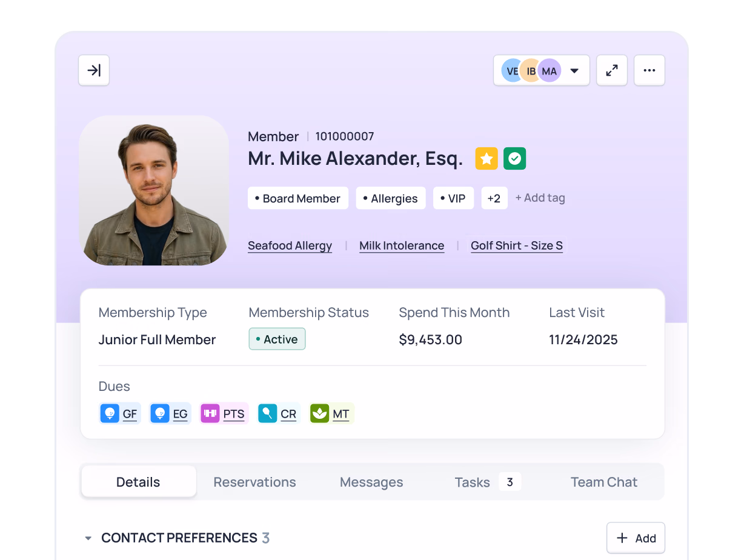Click the Active membership status badge
This screenshot has height=560, width=747.
(277, 339)
